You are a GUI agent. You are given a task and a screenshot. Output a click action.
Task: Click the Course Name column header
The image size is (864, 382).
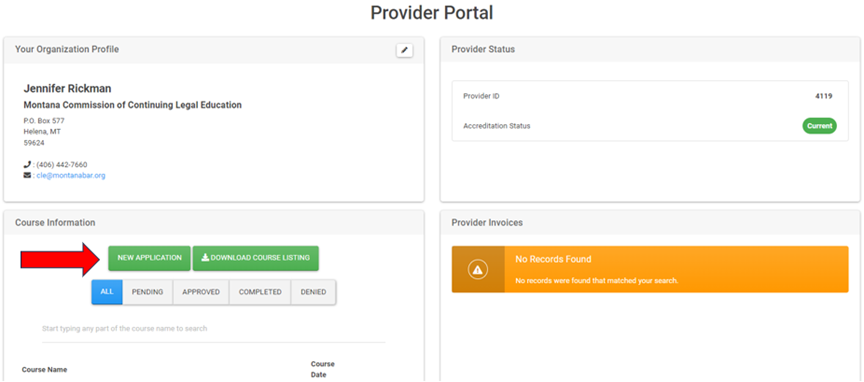pos(44,370)
